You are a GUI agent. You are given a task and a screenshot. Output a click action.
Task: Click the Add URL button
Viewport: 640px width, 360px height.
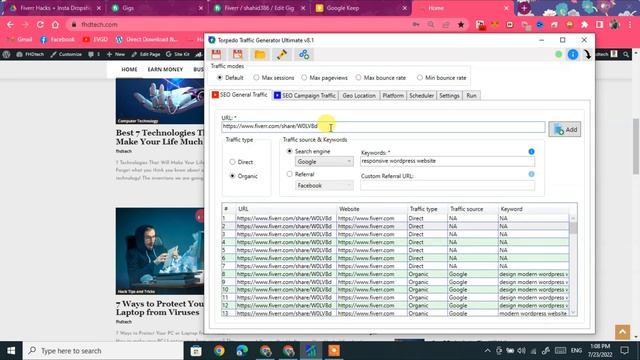click(x=564, y=129)
